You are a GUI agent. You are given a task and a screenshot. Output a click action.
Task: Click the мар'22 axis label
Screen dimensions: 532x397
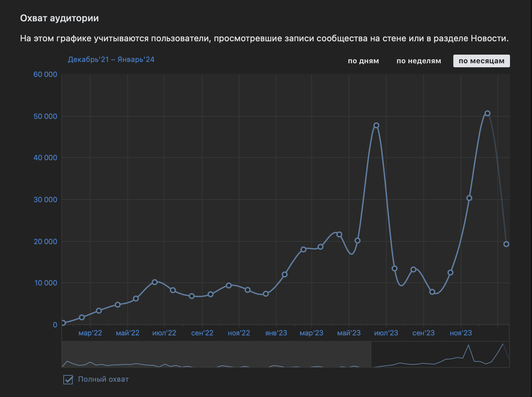pos(90,333)
